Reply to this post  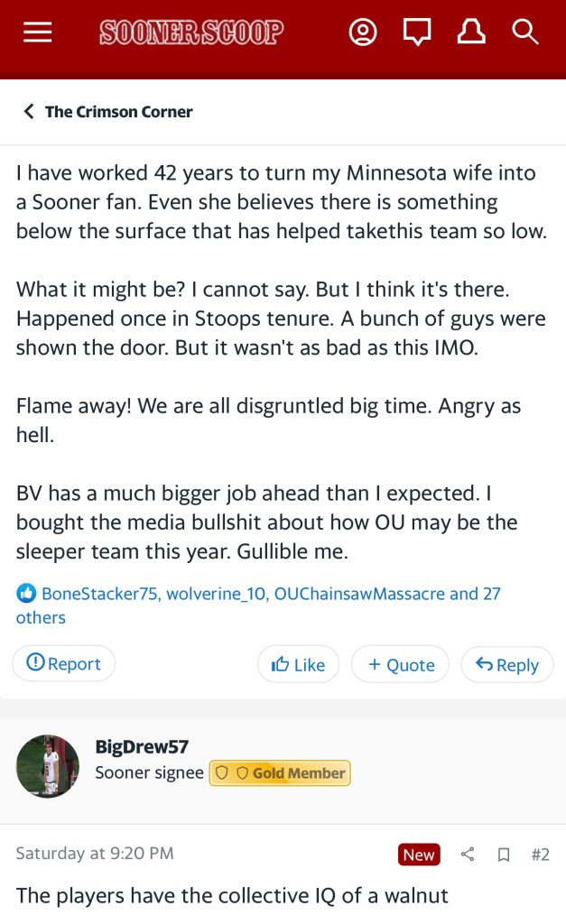pos(506,665)
